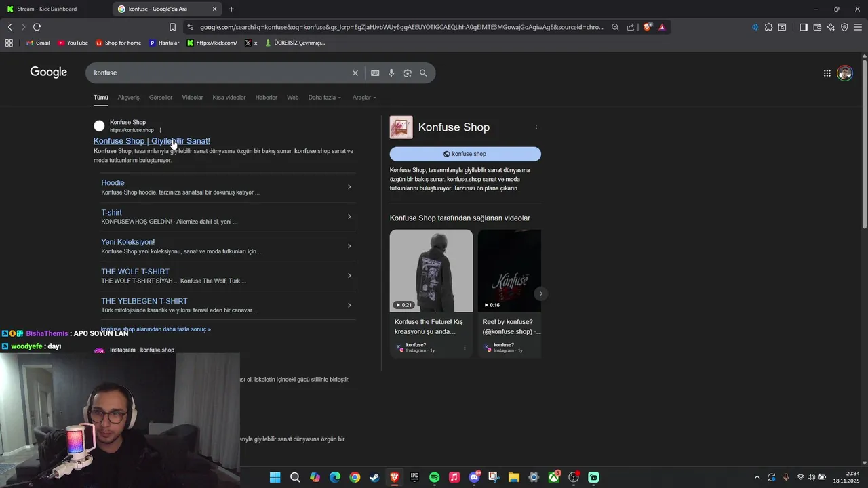Open the https://kick.com/ bookmark
The width and height of the screenshot is (868, 488).
212,43
